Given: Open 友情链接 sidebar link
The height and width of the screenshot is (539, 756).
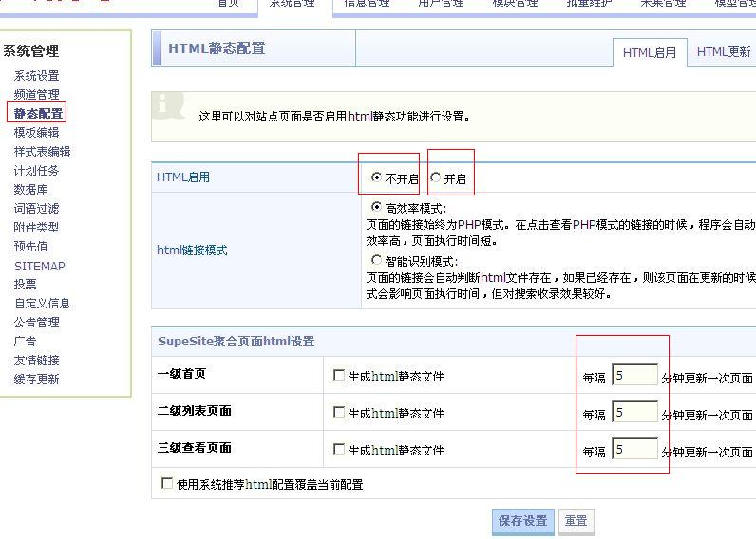Looking at the screenshot, I should tap(37, 360).
